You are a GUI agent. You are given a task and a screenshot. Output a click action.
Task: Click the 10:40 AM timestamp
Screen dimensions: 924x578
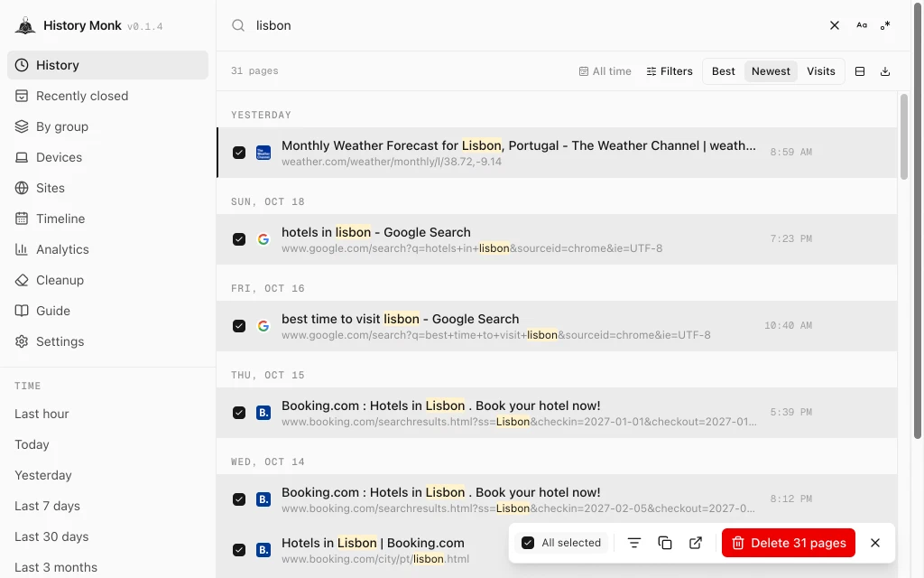788,325
